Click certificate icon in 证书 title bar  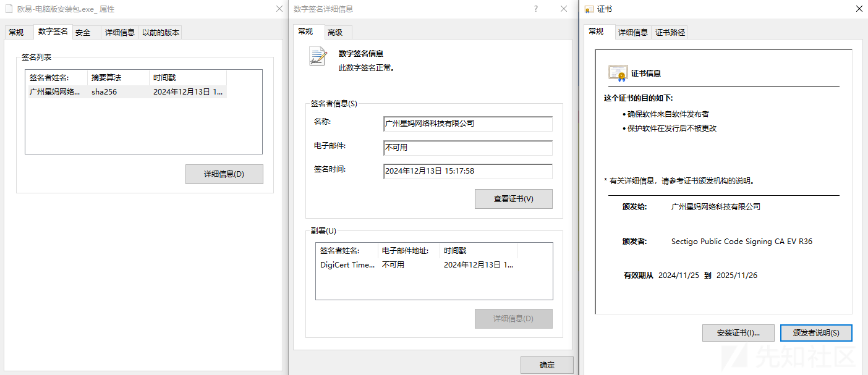pos(589,9)
